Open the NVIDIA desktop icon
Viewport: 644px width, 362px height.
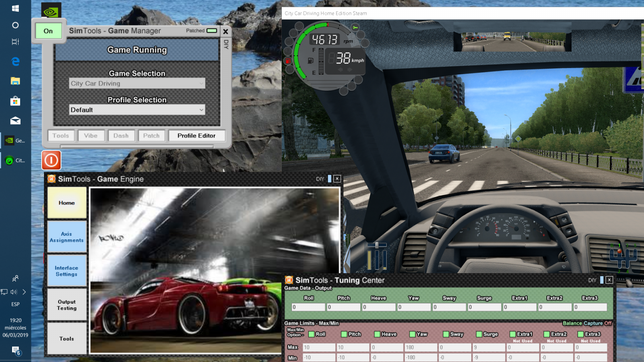click(51, 11)
